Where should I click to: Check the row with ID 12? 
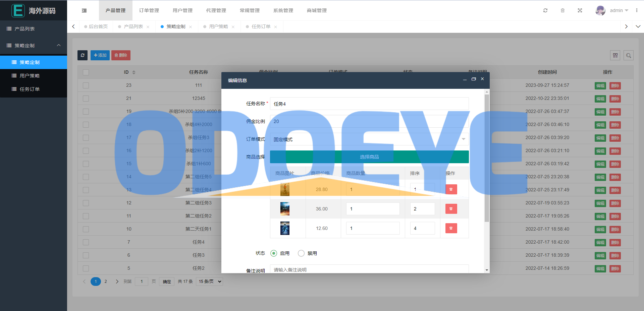[x=86, y=203]
